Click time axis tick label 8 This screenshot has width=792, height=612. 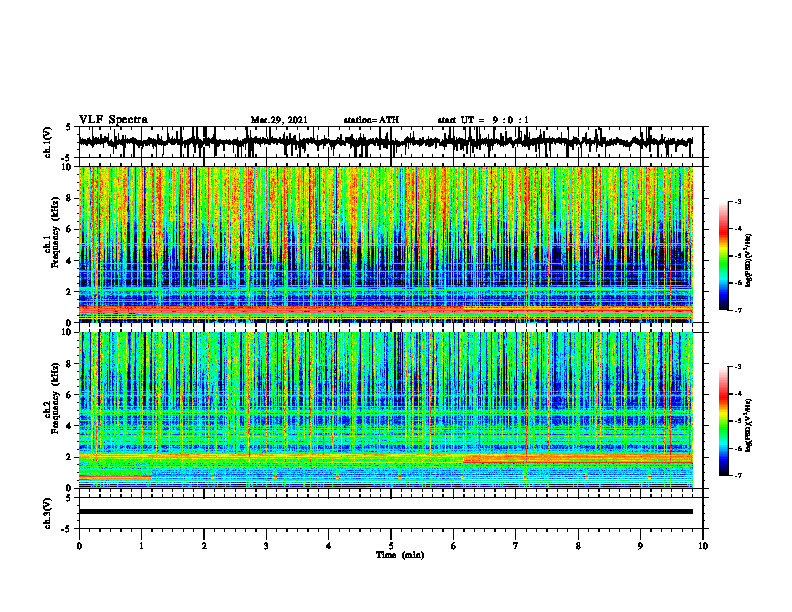(578, 546)
